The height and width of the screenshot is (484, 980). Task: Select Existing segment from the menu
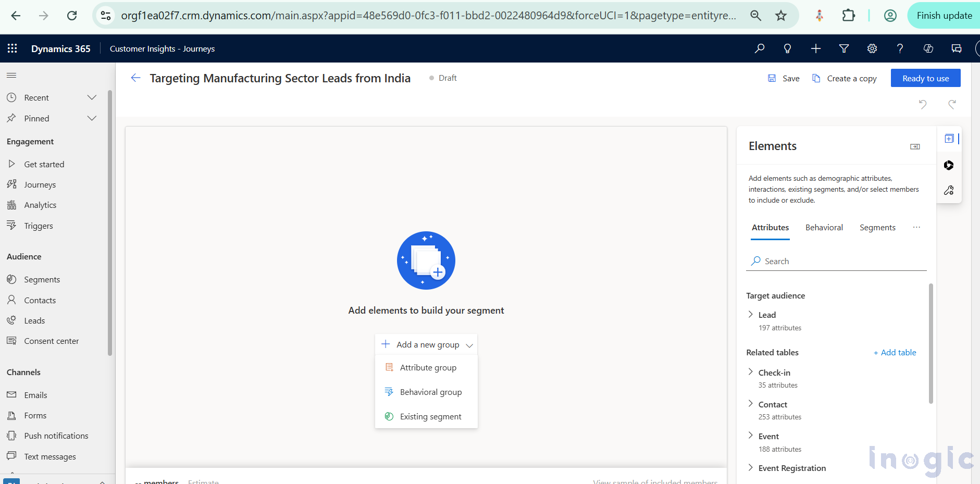(430, 416)
